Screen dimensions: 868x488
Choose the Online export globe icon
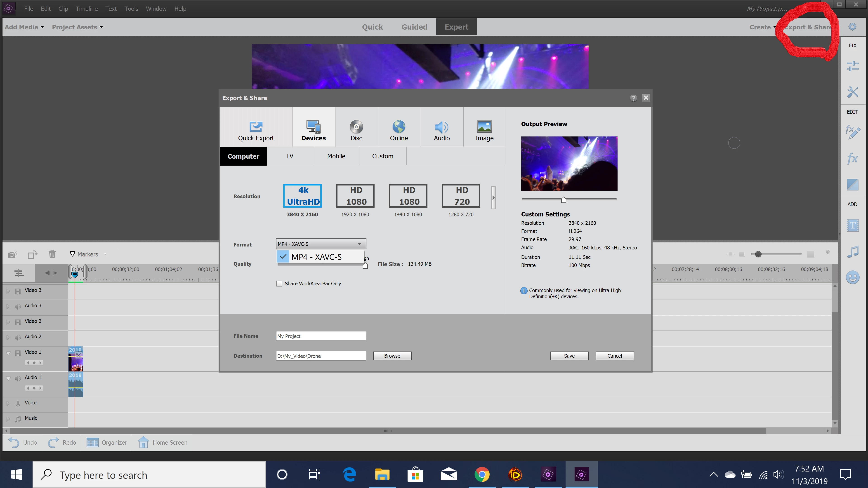coord(399,130)
